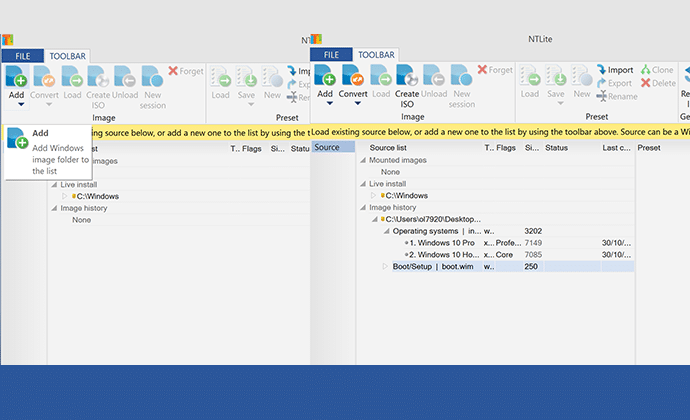Click Flags column header in left window
Viewport: 690px width, 420px height.
[x=252, y=149]
